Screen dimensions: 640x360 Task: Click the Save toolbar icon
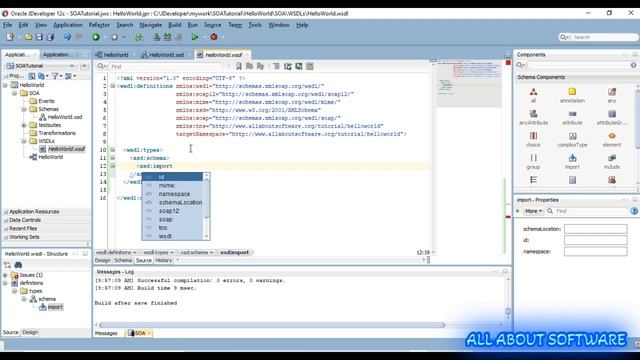(39, 37)
